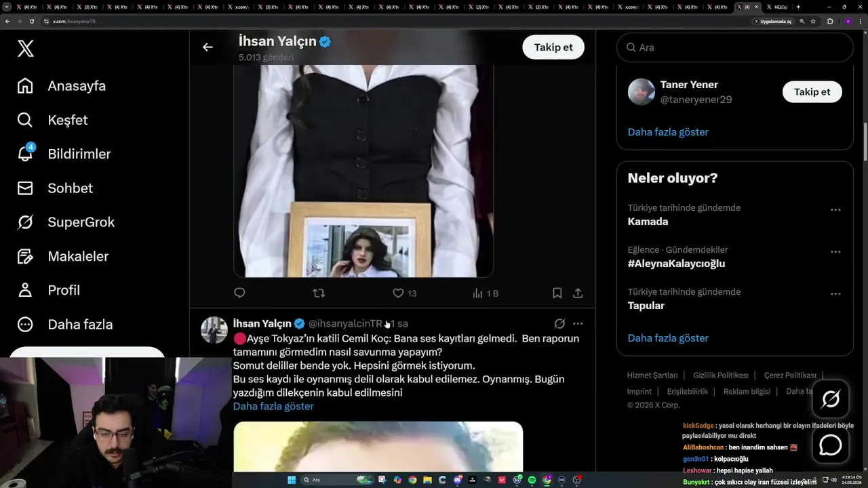The width and height of the screenshot is (868, 488).
Task: Open Discord from taskbar
Action: (x=458, y=480)
